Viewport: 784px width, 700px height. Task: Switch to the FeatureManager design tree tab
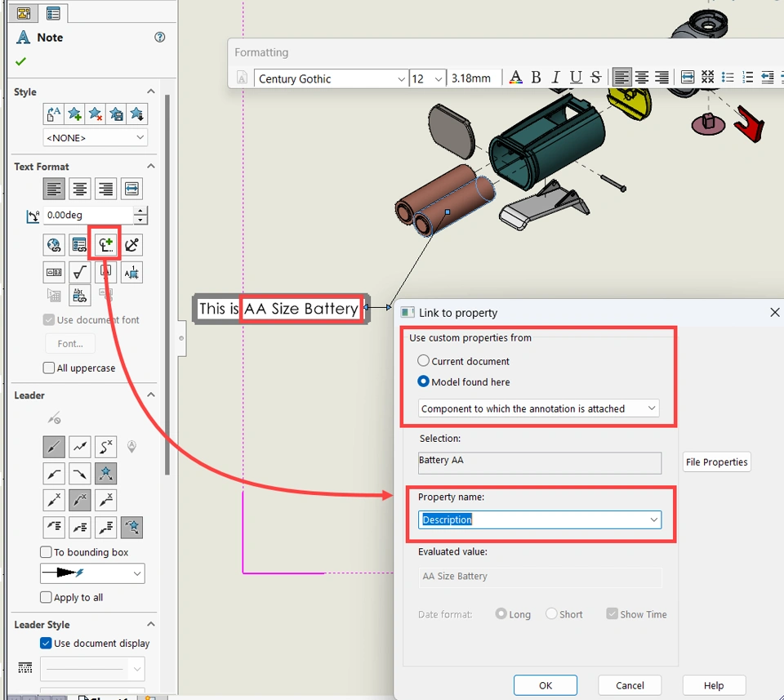(x=24, y=13)
